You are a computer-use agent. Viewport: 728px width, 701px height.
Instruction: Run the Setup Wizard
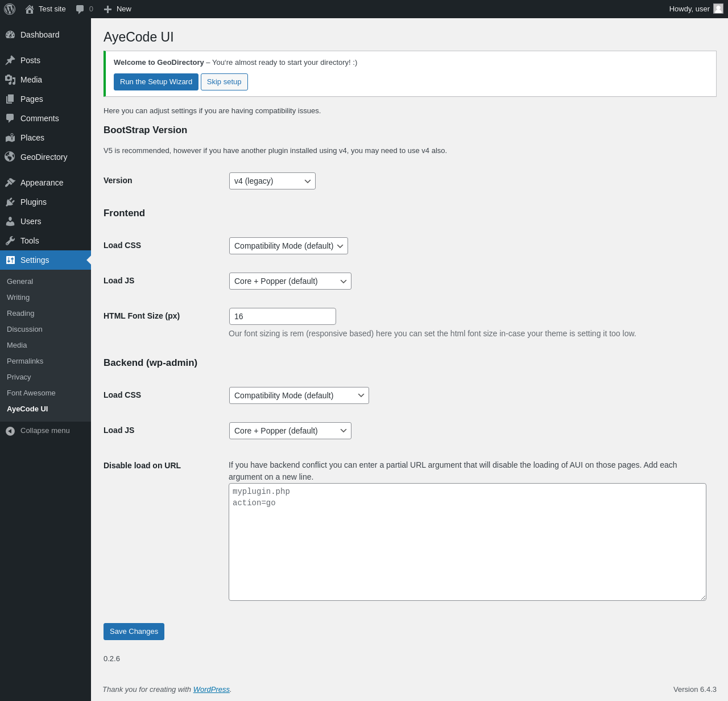(156, 82)
